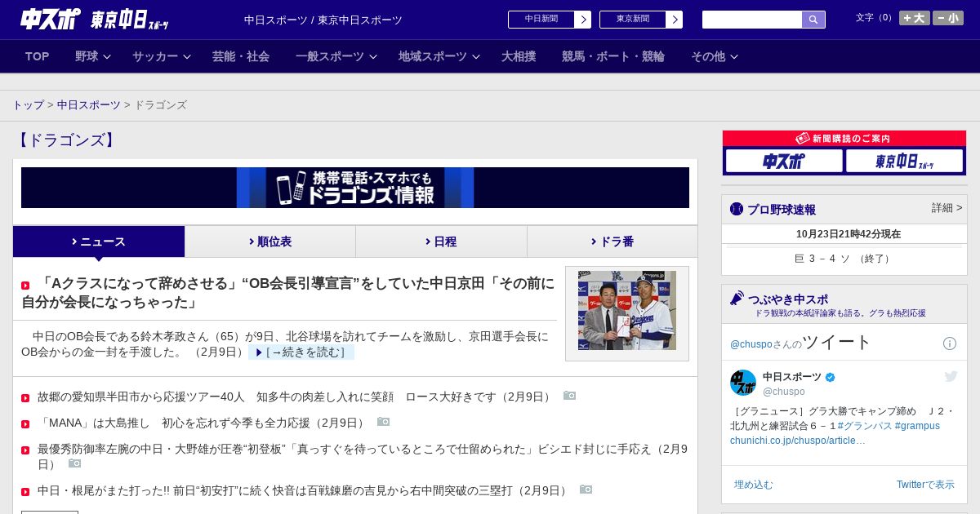
Task: Click the search magnifier button
Action: [813, 20]
